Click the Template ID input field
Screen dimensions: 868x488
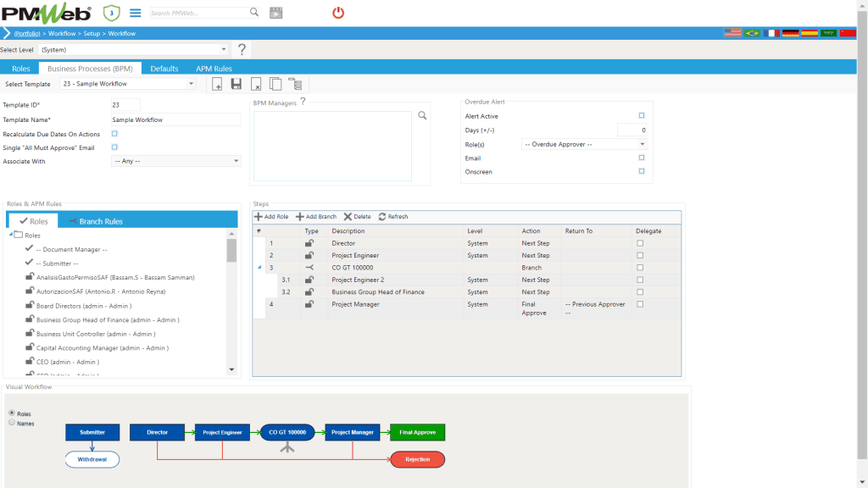click(x=125, y=104)
